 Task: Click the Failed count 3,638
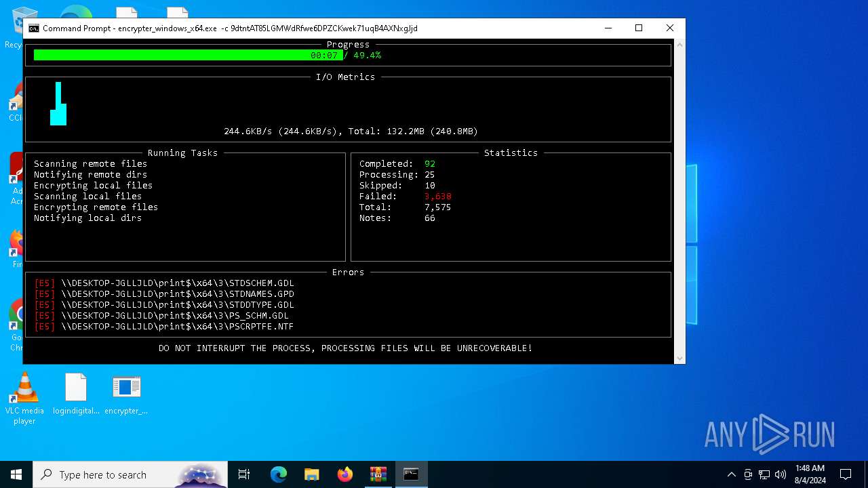pos(438,196)
